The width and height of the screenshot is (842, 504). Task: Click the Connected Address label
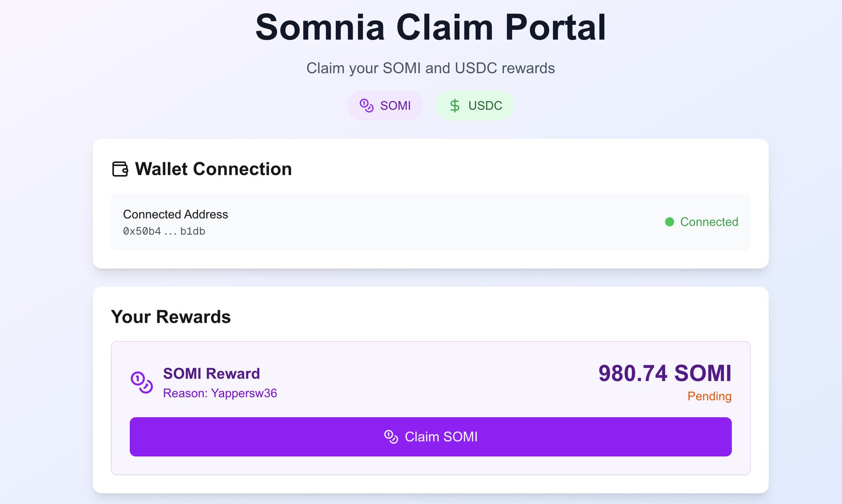coord(176,214)
